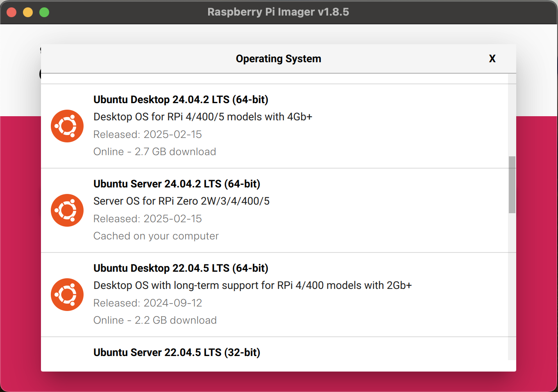This screenshot has width=558, height=392.
Task: Click the 'Operating System' dialog header
Action: (x=279, y=59)
